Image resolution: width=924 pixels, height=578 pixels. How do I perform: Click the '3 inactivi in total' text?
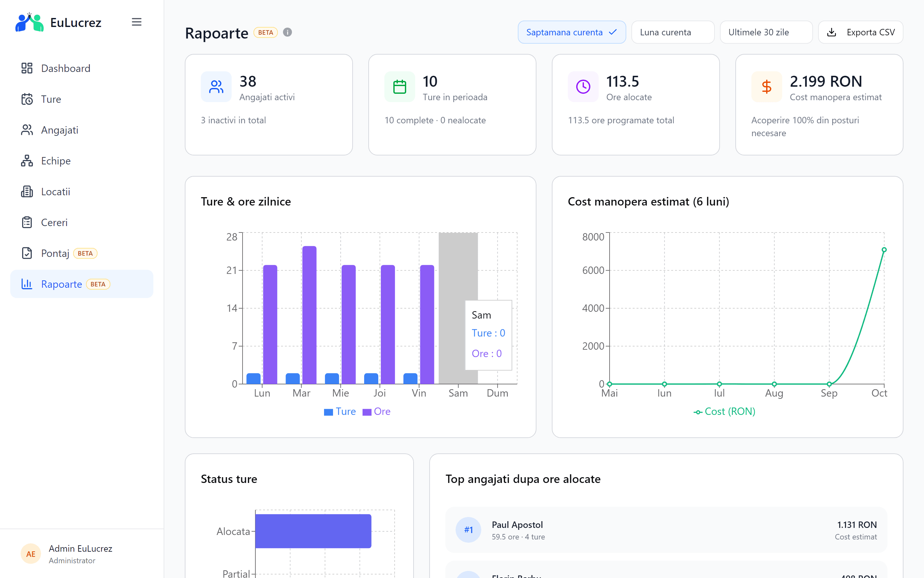click(x=233, y=120)
